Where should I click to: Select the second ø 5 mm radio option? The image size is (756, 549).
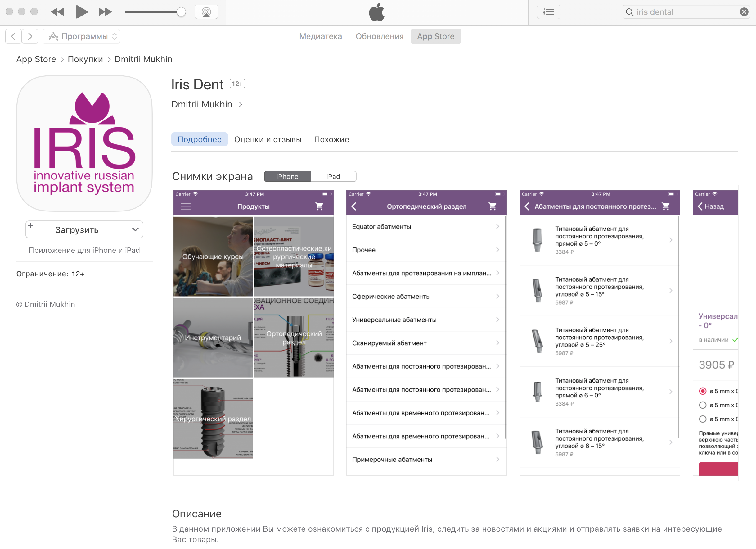pos(702,405)
